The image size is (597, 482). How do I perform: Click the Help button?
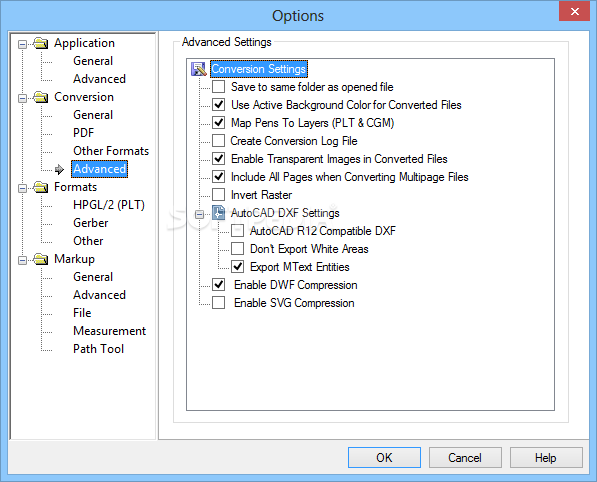point(546,457)
